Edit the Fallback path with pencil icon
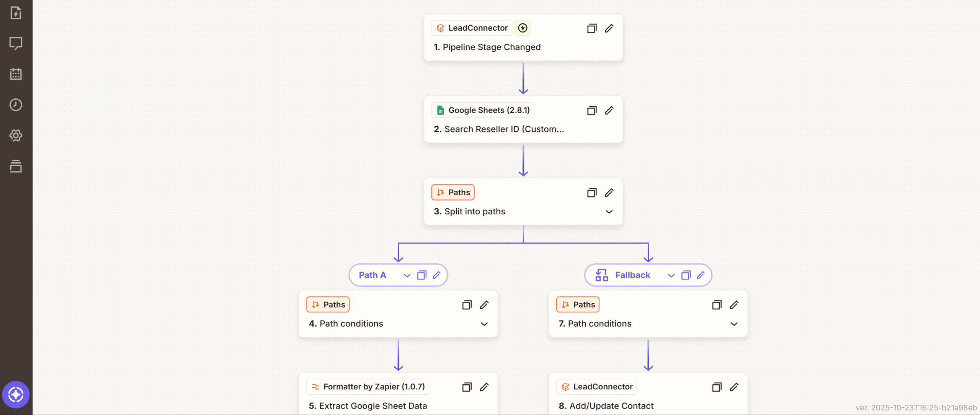This screenshot has height=415, width=980. pos(701,275)
